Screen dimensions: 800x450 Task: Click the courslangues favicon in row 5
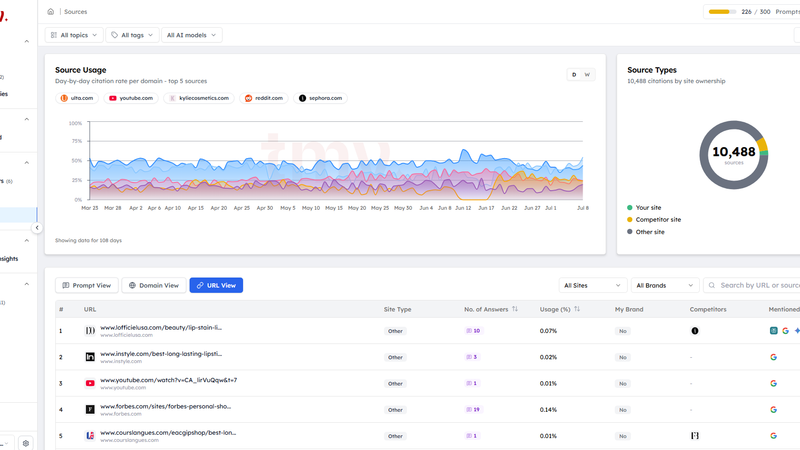click(x=90, y=436)
